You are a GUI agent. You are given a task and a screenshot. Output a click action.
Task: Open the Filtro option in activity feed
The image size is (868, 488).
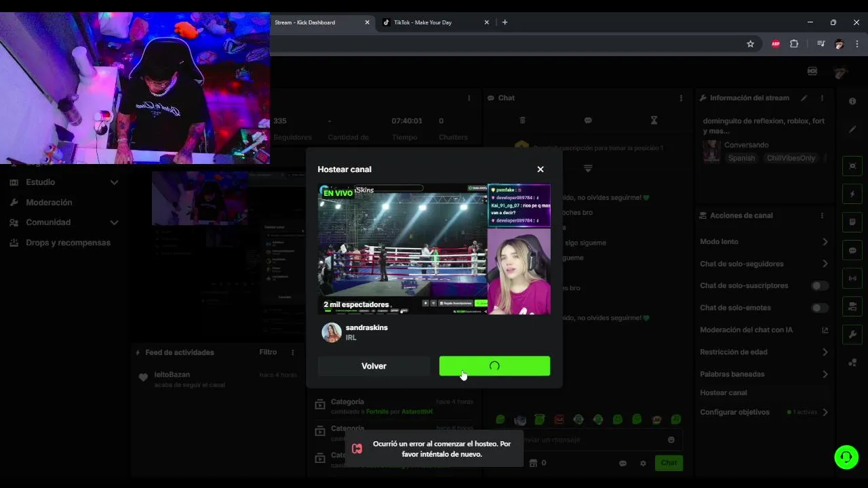268,352
